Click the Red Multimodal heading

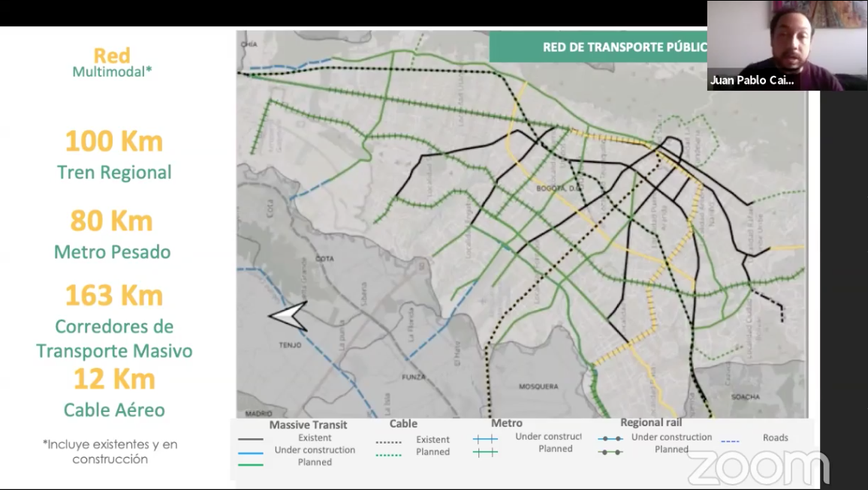pos(112,62)
